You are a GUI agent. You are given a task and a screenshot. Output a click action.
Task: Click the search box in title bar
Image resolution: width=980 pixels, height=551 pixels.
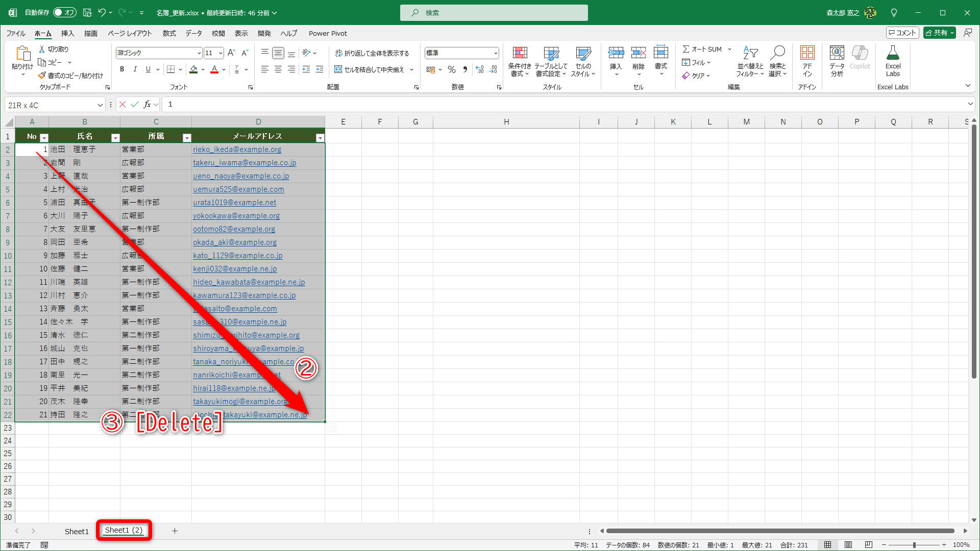494,13
